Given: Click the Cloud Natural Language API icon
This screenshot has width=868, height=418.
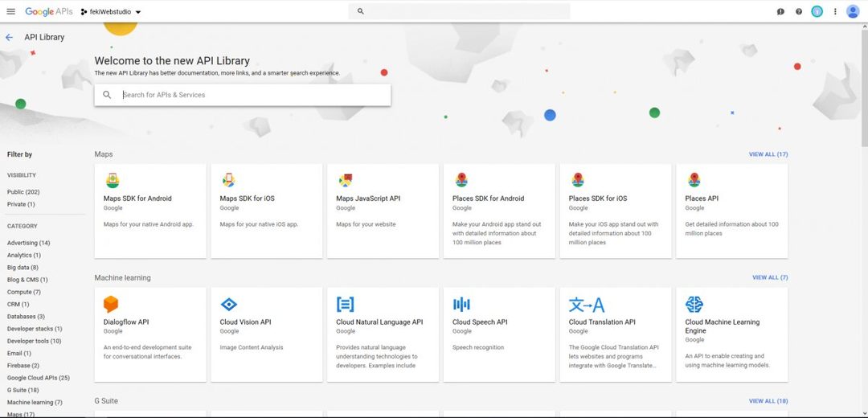Looking at the screenshot, I should coord(345,304).
